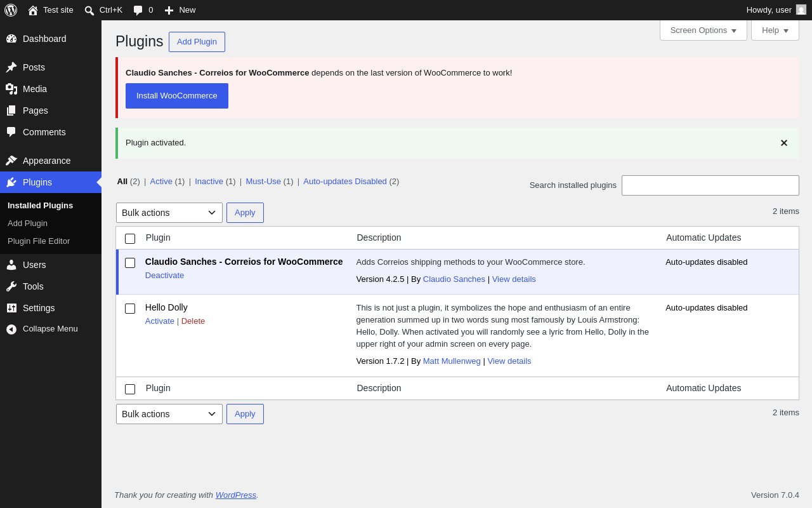Click the Test site home icon
This screenshot has height=508, width=812.
(33, 10)
